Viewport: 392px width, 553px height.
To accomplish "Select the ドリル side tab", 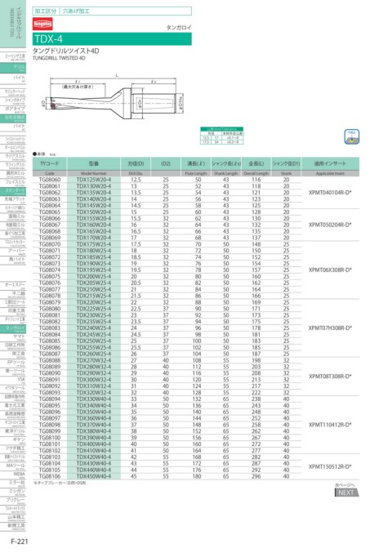I will 13,68.
